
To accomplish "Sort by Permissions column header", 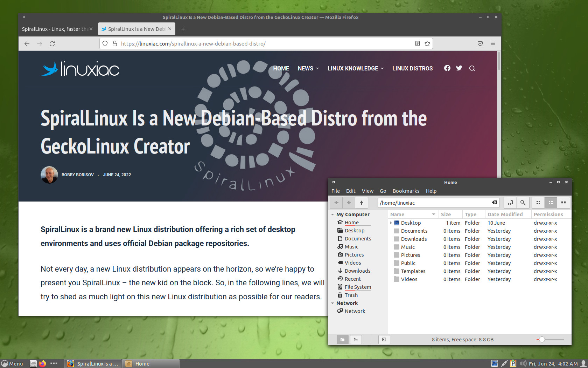I will [551, 214].
